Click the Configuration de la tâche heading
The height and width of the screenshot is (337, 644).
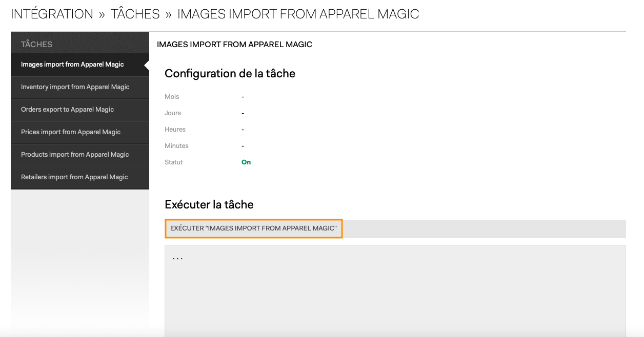click(x=230, y=74)
